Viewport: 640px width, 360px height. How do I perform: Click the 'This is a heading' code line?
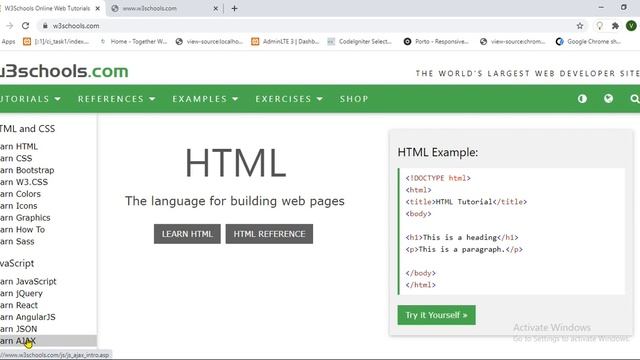tap(462, 237)
